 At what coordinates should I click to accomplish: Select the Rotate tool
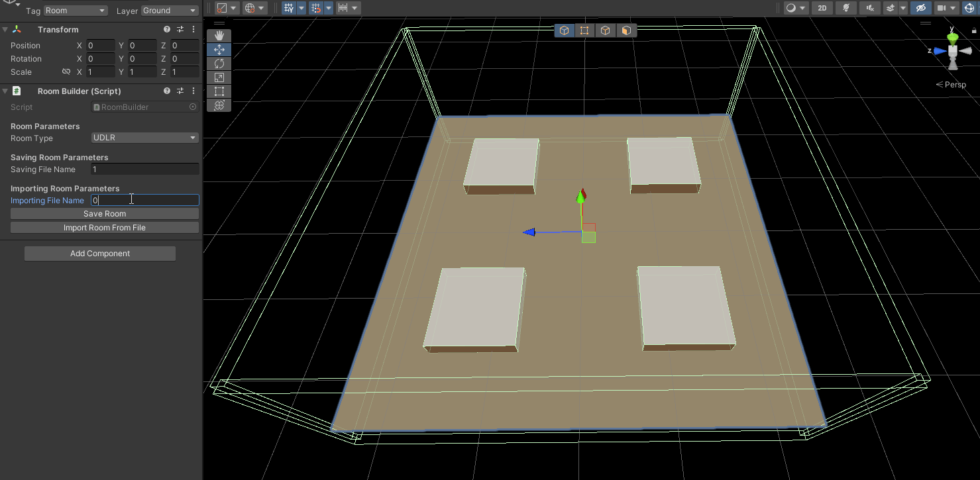pyautogui.click(x=219, y=64)
